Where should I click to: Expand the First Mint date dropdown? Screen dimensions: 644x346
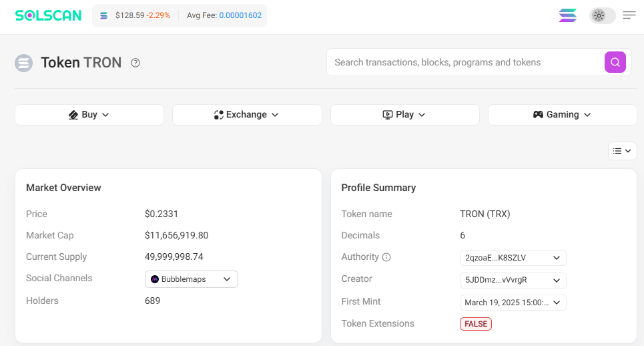point(513,303)
